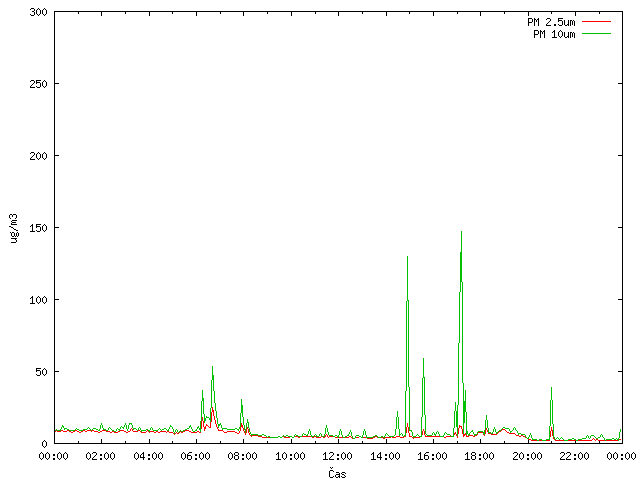Click the 04:00 time label

(148, 456)
